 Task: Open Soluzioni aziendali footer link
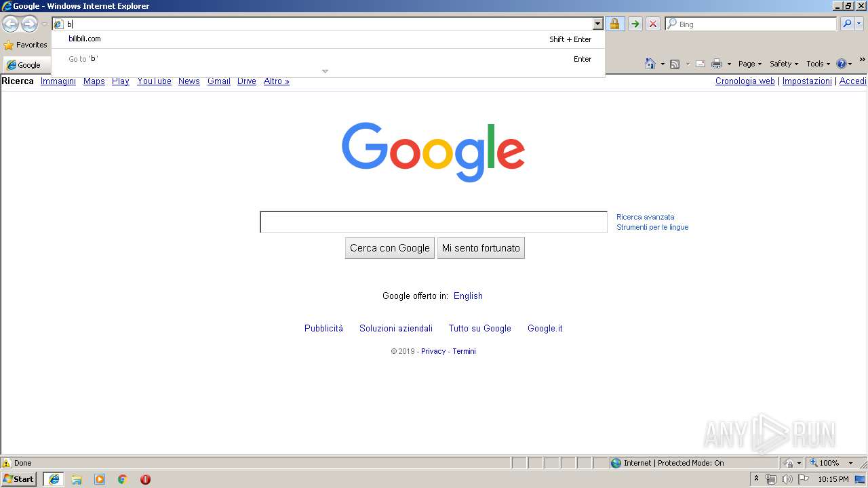[x=396, y=329]
